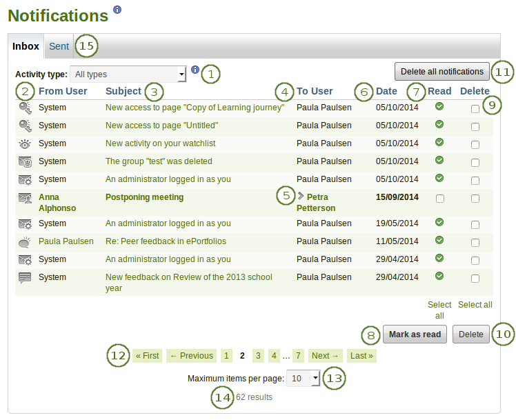Image resolution: width=516 pixels, height=420 pixels.
Task: Select the Inbox tab
Action: click(x=26, y=46)
